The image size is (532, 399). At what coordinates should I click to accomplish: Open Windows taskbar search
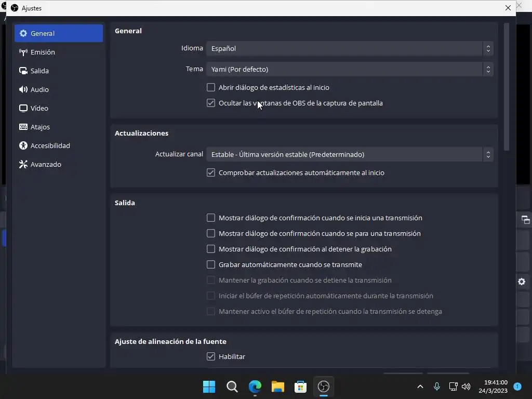tap(232, 387)
